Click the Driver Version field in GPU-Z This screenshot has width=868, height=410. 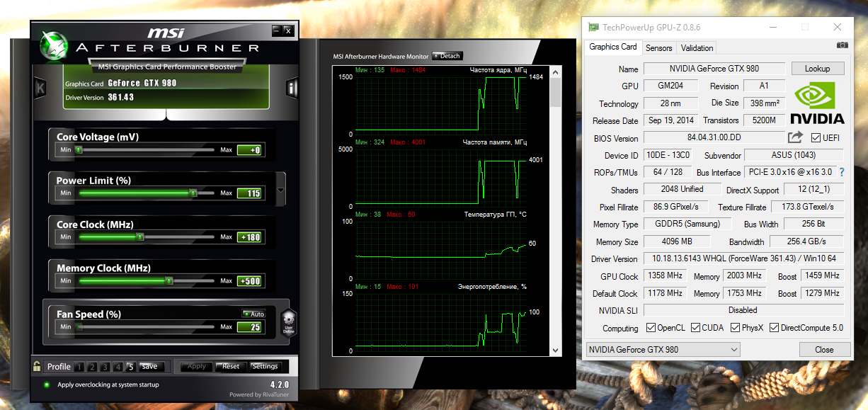pos(743,258)
